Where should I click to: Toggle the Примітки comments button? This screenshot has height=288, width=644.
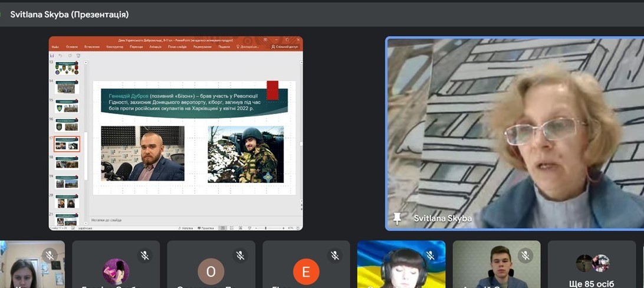(205, 228)
